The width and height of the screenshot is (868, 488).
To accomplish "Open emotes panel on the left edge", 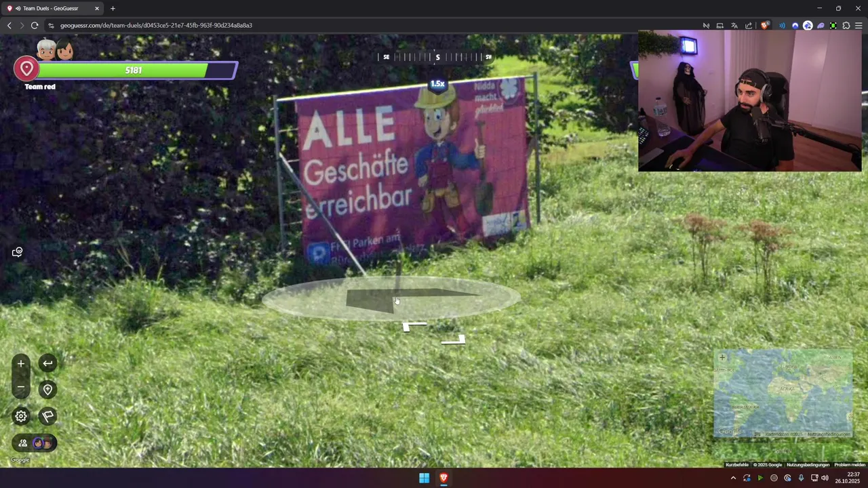I will coord(18,252).
